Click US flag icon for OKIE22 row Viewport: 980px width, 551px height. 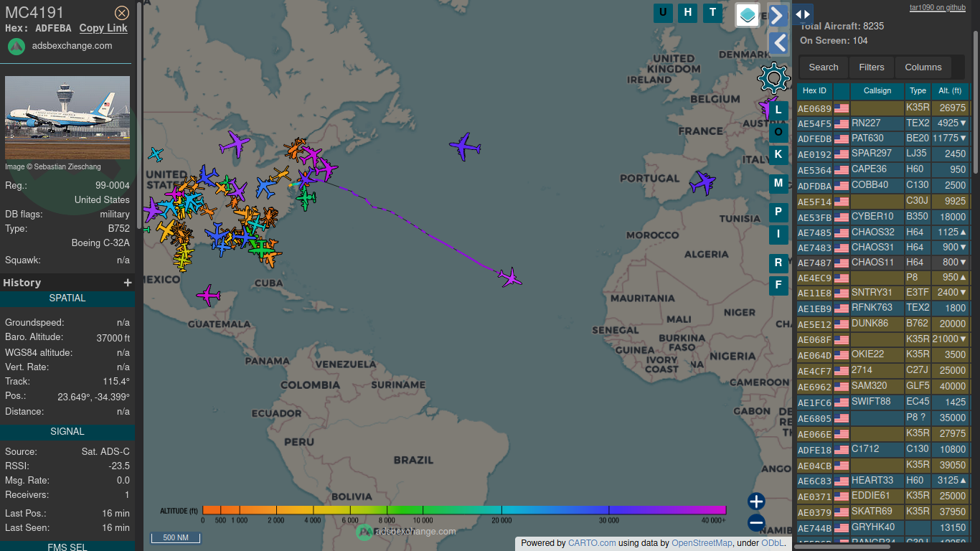click(842, 355)
